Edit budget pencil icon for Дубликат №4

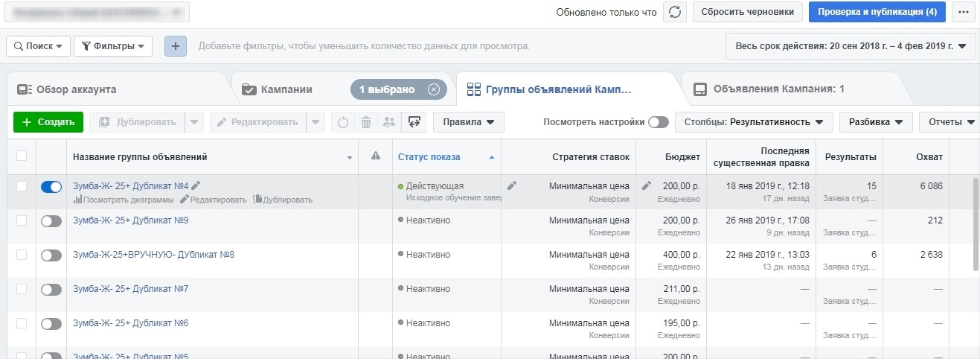[x=647, y=185]
